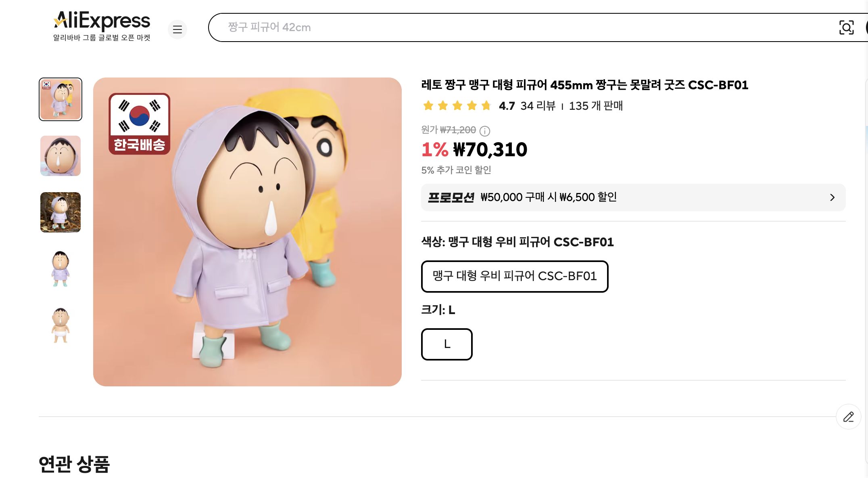Select the second raincoat figure thumbnail
868x478 pixels.
pyautogui.click(x=60, y=268)
